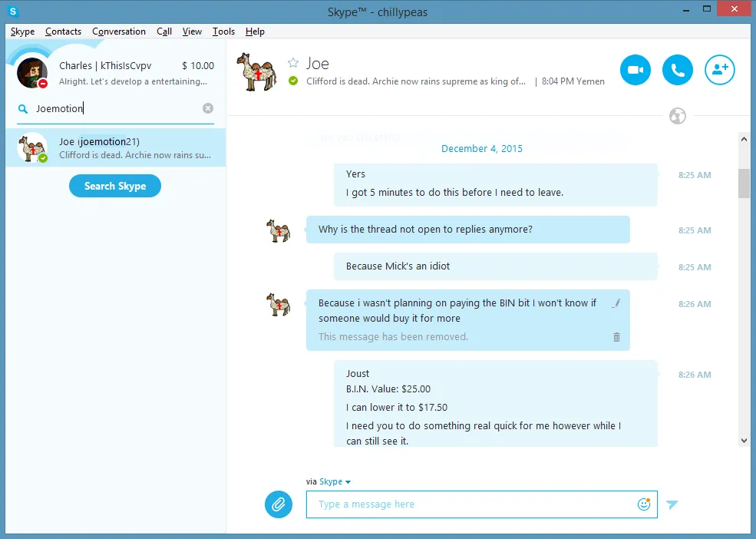
Task: Expand the via Skype dropdown
Action: coord(335,481)
